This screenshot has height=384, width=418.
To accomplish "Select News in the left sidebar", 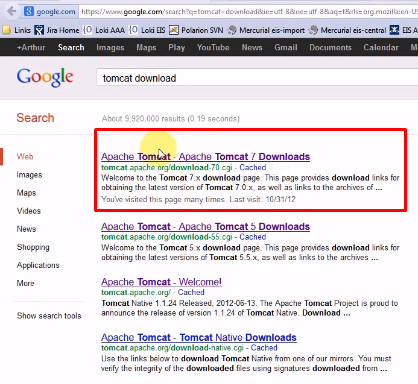I will coord(26,229).
